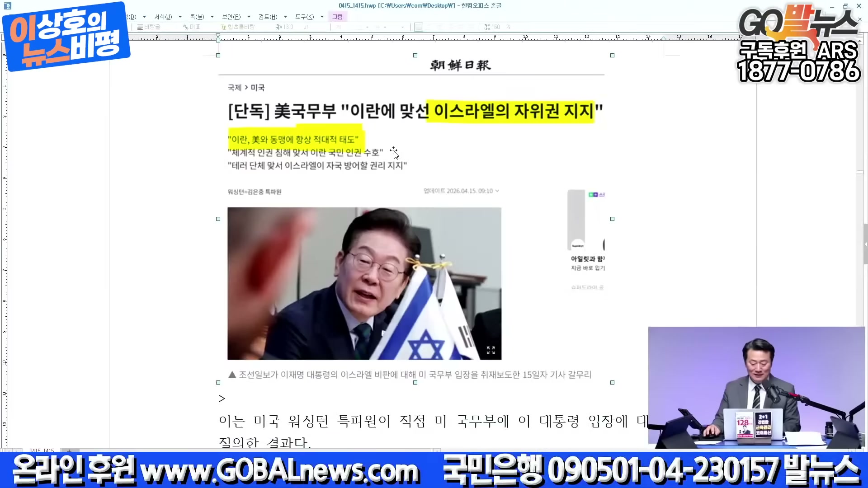Click the expand-image icon on the photo

click(x=491, y=350)
